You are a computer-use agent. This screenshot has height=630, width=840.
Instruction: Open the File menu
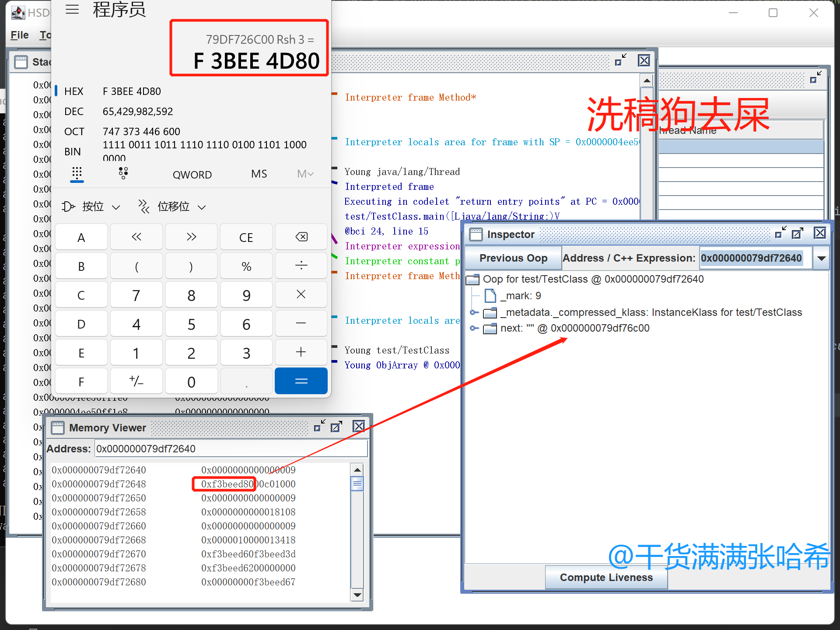[20, 35]
